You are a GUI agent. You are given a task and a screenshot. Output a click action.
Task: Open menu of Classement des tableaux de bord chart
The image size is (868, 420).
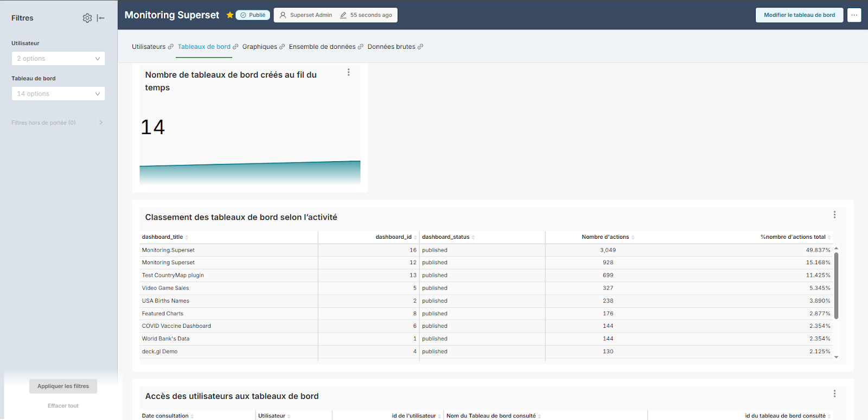pyautogui.click(x=834, y=215)
